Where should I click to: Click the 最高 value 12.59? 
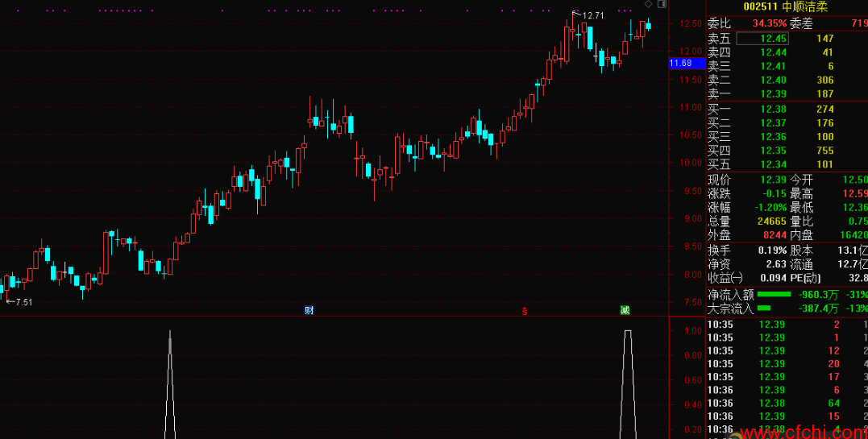pyautogui.click(x=855, y=194)
